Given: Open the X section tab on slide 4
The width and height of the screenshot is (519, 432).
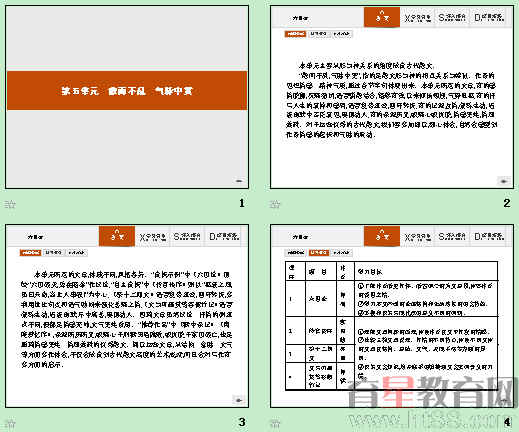Looking at the screenshot, I should (x=418, y=236).
